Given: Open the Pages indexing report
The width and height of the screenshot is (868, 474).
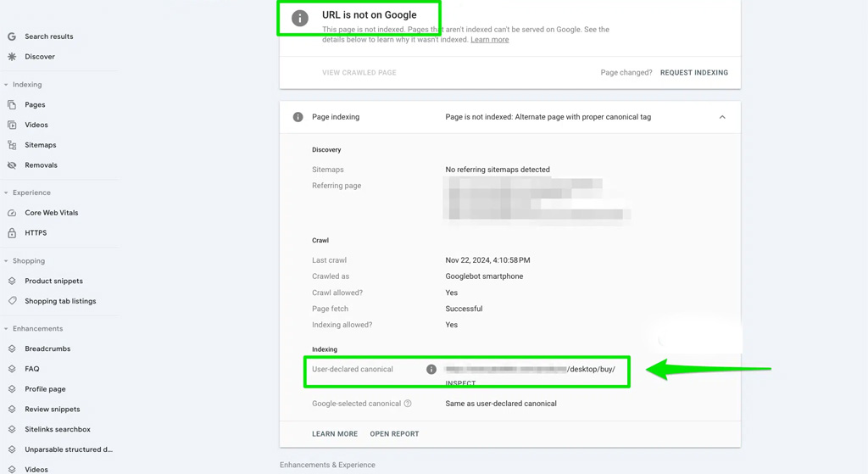Looking at the screenshot, I should point(35,104).
